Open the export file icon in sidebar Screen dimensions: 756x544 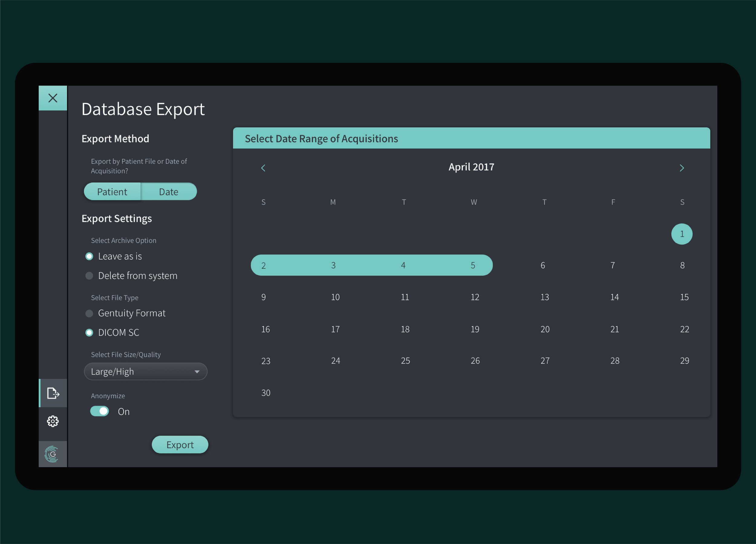[53, 393]
